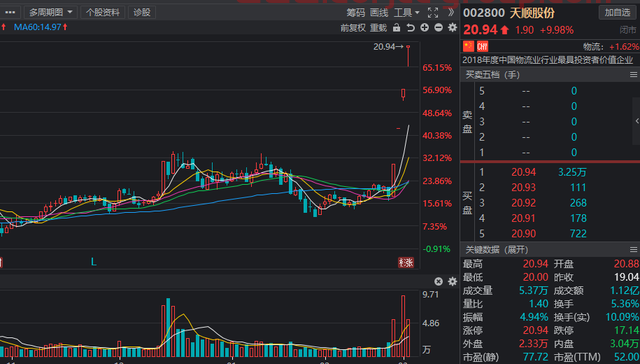Image resolution: width=640 pixels, height=364 pixels.
Task: Click the CNY currency badge
Action: pyautogui.click(x=482, y=46)
